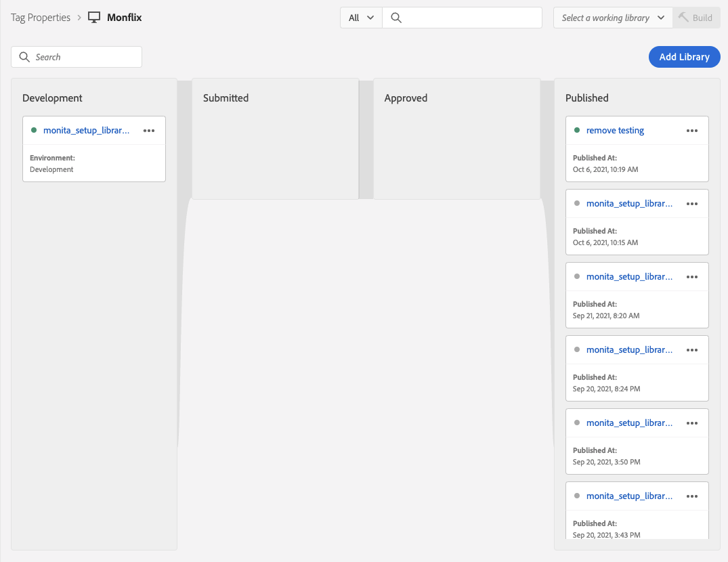Viewport: 728px width, 562px height.
Task: Navigate back via the Tag Properties breadcrumb
Action: click(40, 17)
